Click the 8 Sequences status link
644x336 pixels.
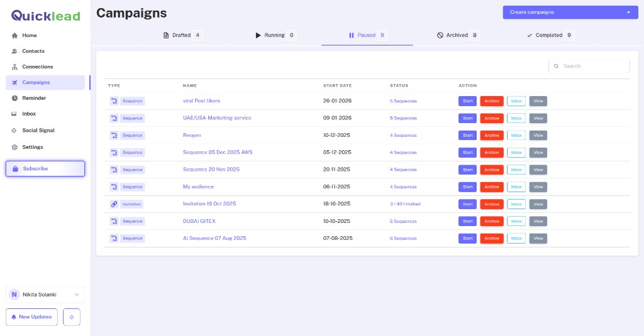coord(403,118)
